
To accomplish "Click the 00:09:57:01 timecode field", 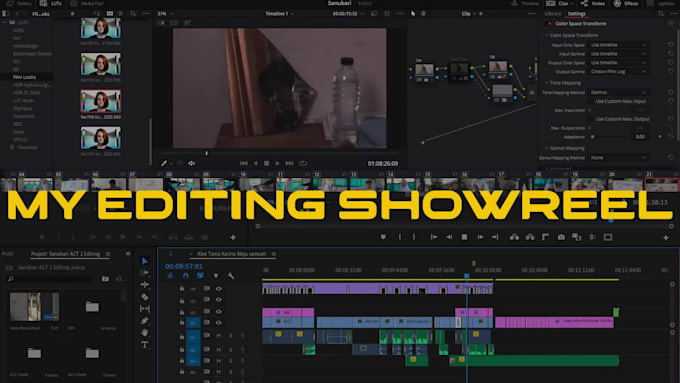I will point(183,266).
